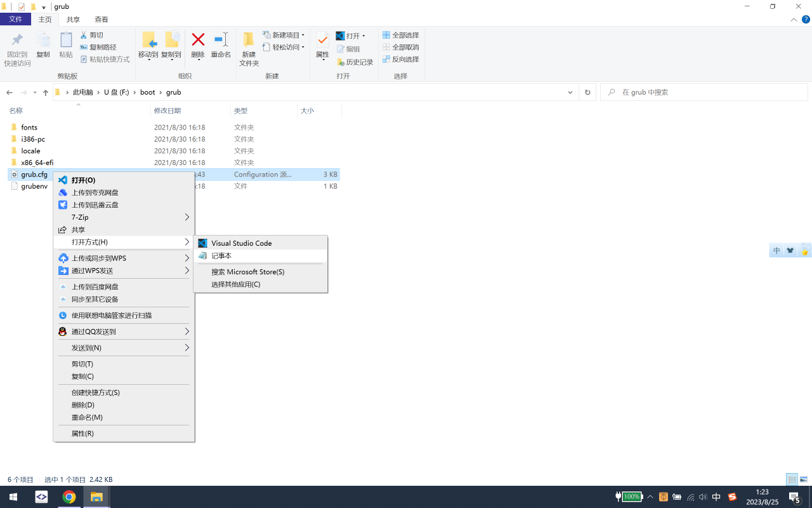The width and height of the screenshot is (812, 508).
Task: Select Visual Studio Code in Open With
Action: click(241, 243)
